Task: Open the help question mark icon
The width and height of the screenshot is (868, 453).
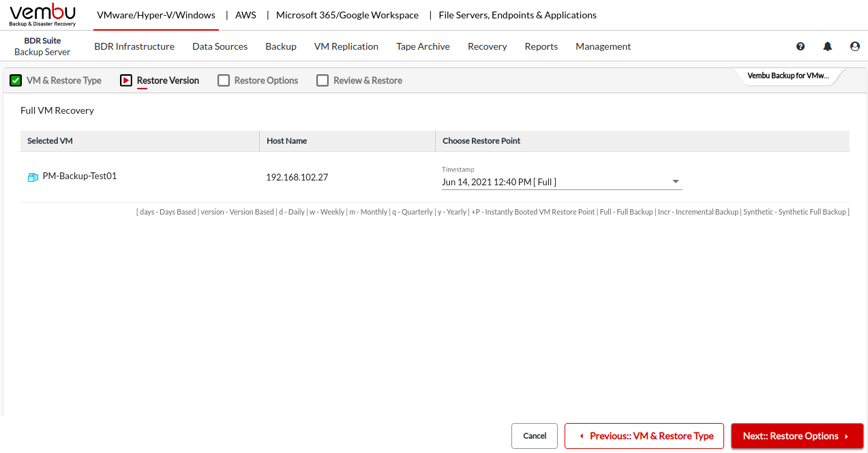Action: (800, 46)
